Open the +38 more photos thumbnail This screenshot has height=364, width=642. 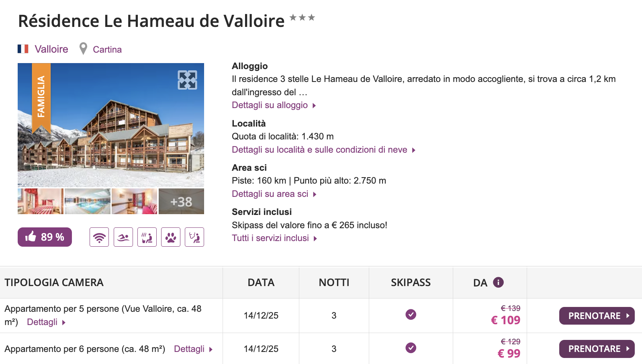tap(181, 201)
